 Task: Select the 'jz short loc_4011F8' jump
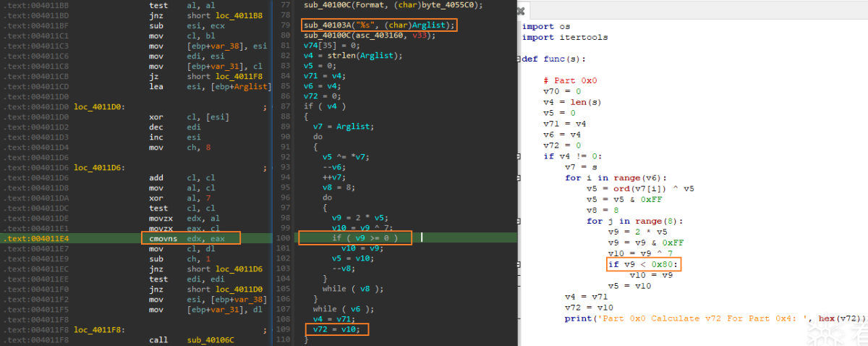(x=196, y=76)
